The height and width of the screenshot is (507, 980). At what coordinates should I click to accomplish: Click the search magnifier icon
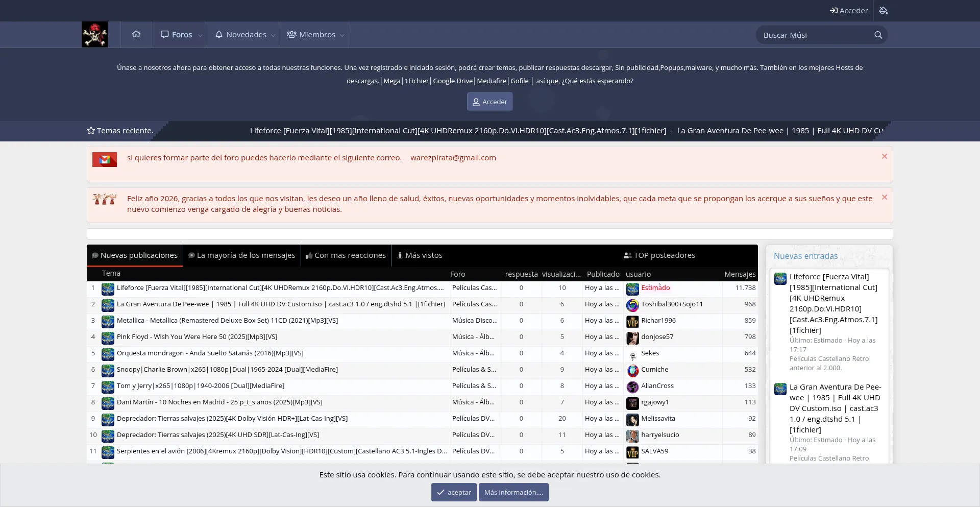click(x=878, y=35)
